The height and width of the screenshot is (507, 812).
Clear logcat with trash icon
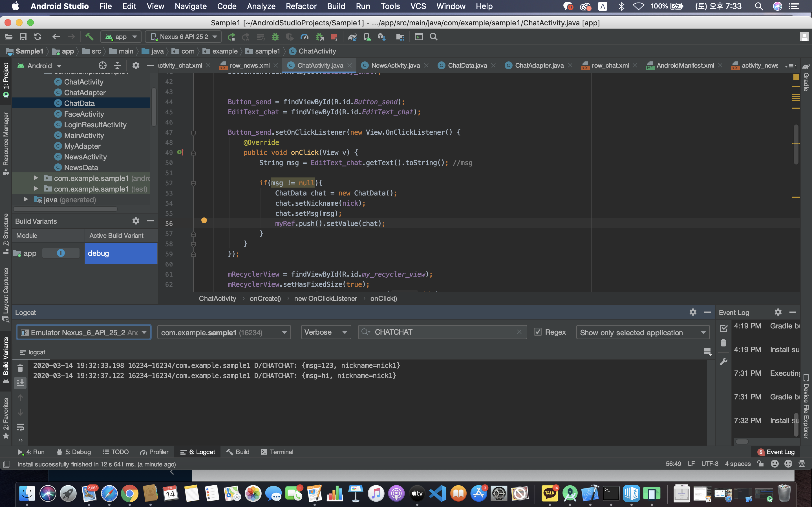click(20, 368)
